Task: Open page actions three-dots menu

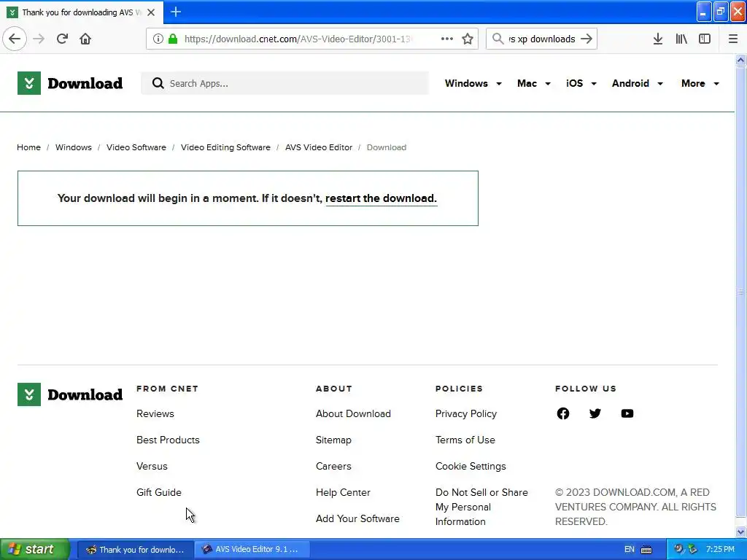Action: click(x=447, y=39)
